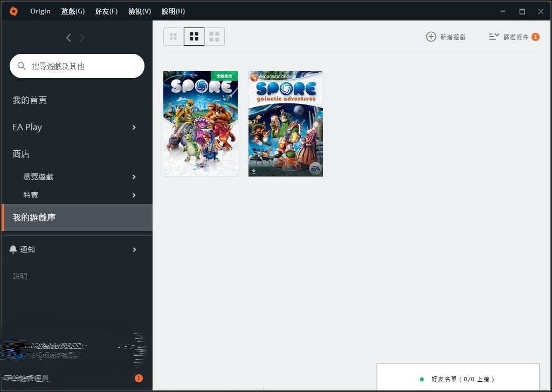Click the orange filter count badge

point(535,37)
